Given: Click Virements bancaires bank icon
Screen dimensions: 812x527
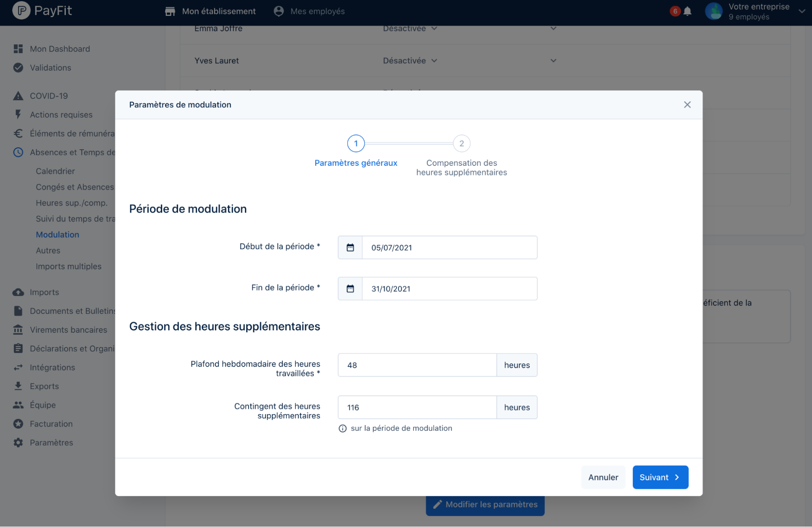Looking at the screenshot, I should [18, 330].
